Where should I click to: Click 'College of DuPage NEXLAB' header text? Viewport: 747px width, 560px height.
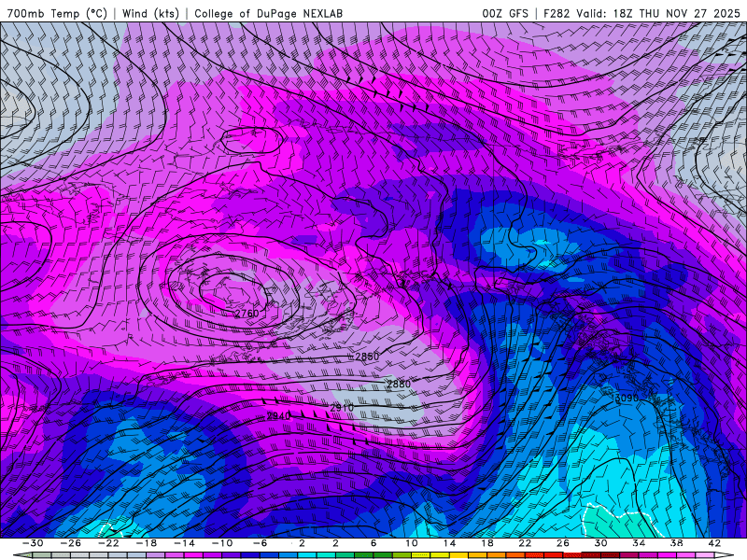coord(268,13)
